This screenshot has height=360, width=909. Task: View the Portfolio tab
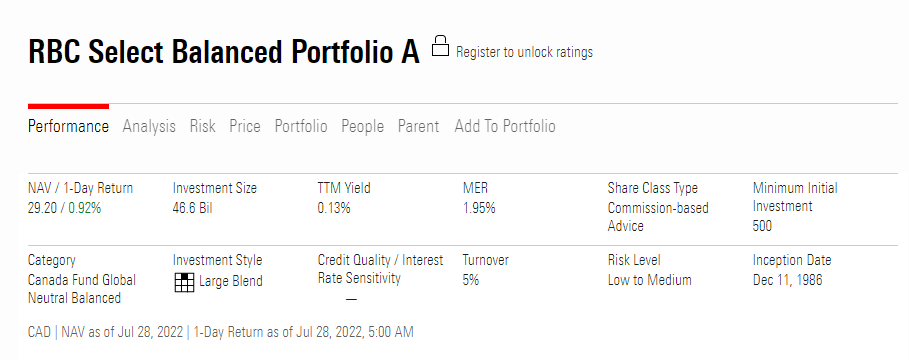click(x=301, y=126)
